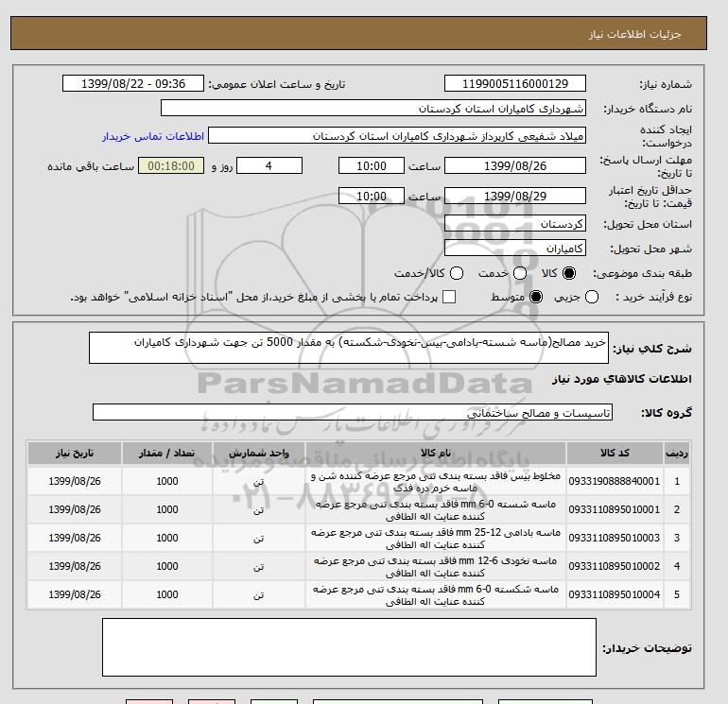Select the خدمت radio button
The height and width of the screenshot is (704, 728).
tap(520, 273)
